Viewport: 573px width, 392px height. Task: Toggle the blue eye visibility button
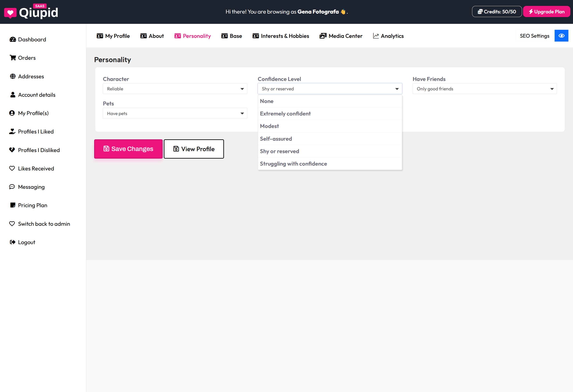point(561,36)
